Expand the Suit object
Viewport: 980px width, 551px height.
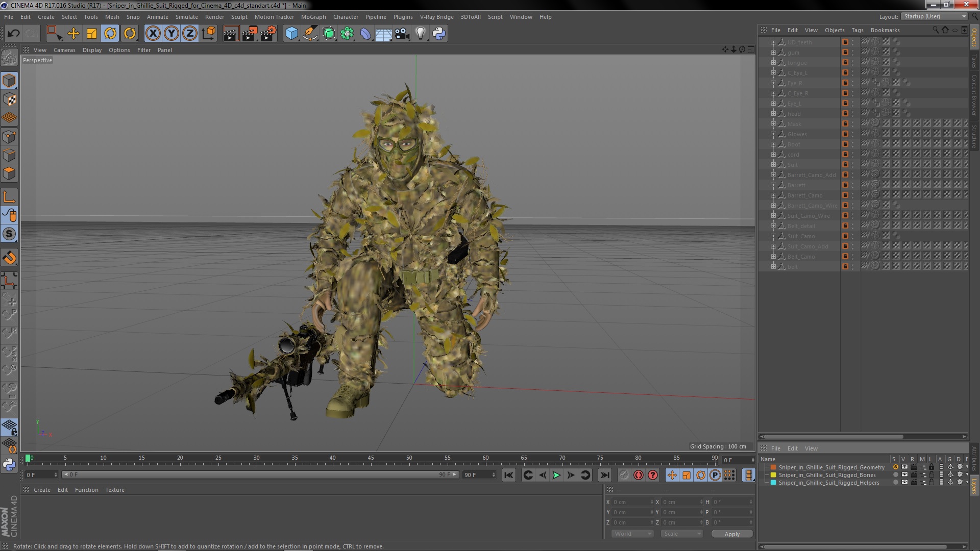point(773,165)
